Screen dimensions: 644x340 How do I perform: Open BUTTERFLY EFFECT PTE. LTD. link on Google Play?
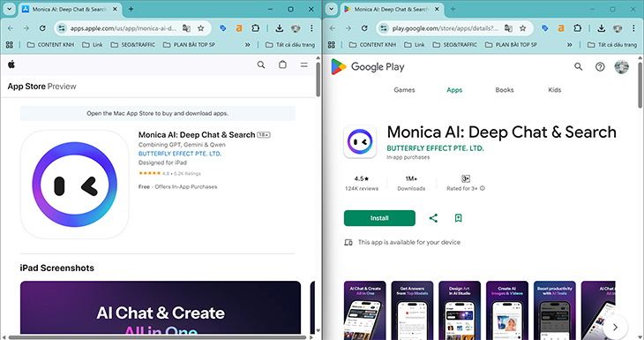[435, 148]
